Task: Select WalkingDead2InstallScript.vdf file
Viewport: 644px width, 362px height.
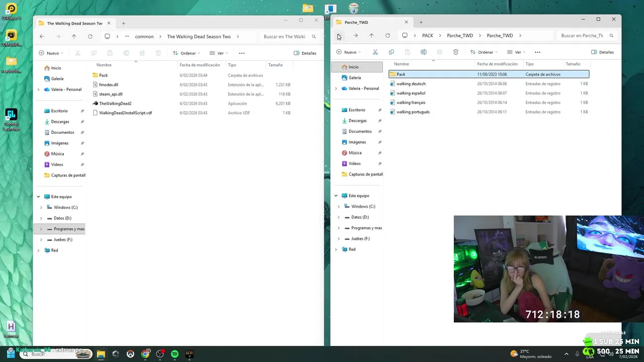Action: pos(125,113)
